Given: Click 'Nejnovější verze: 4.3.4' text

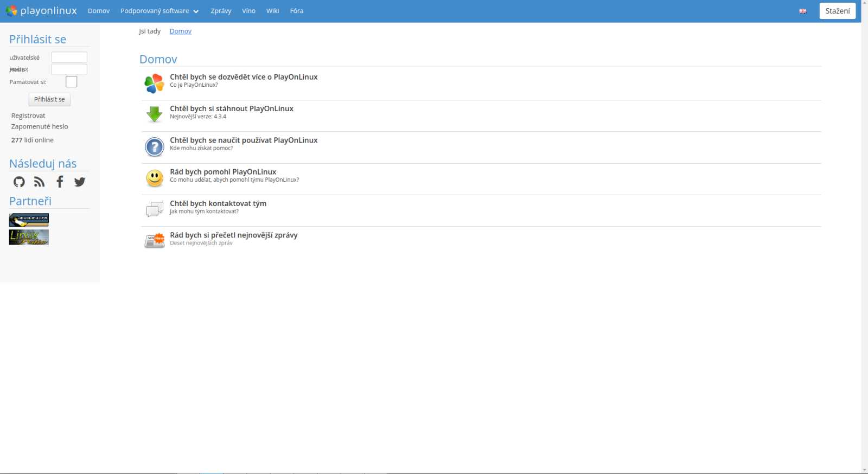Looking at the screenshot, I should point(198,117).
